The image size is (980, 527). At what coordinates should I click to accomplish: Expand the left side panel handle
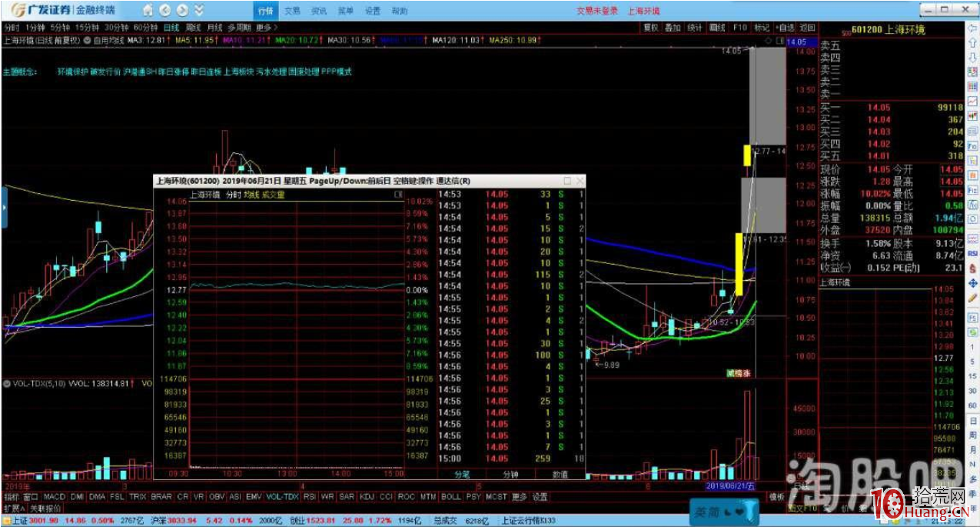3,207
